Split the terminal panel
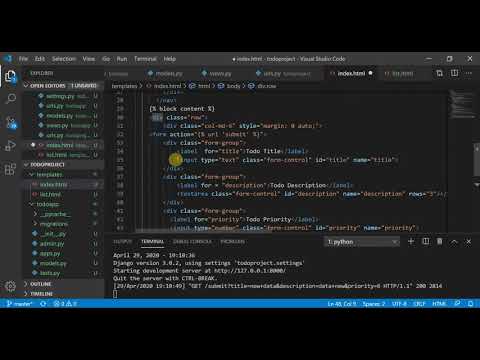The image size is (480, 360). (x=426, y=241)
